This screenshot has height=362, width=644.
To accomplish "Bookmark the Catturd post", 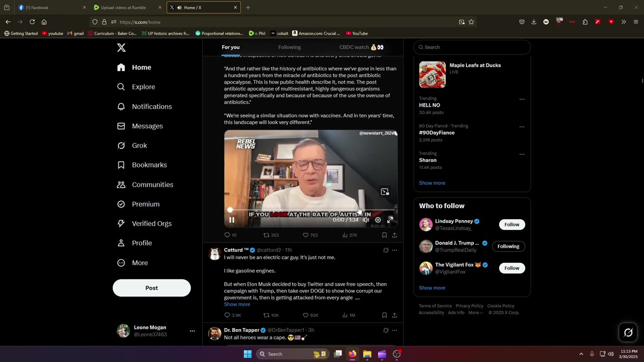I will [x=384, y=315].
